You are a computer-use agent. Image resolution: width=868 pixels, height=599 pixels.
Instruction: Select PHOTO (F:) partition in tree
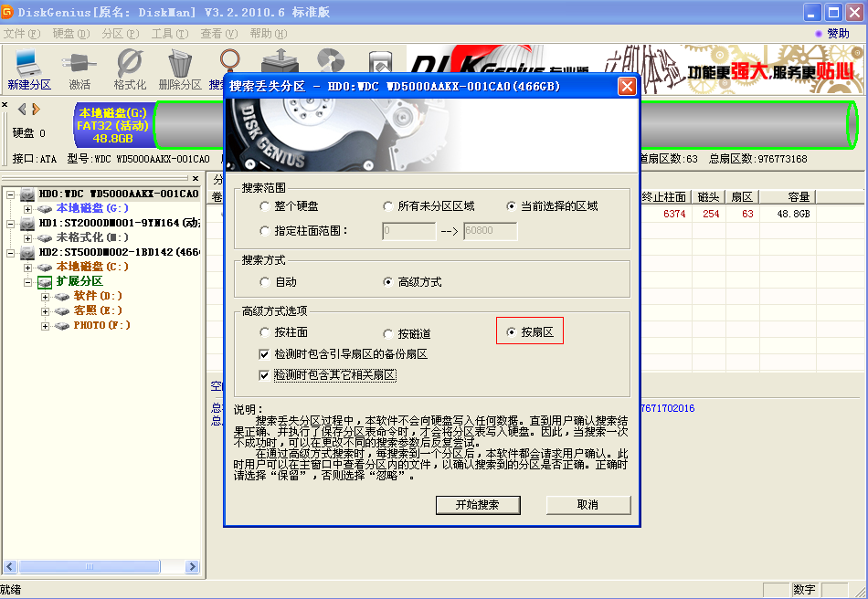click(x=101, y=325)
